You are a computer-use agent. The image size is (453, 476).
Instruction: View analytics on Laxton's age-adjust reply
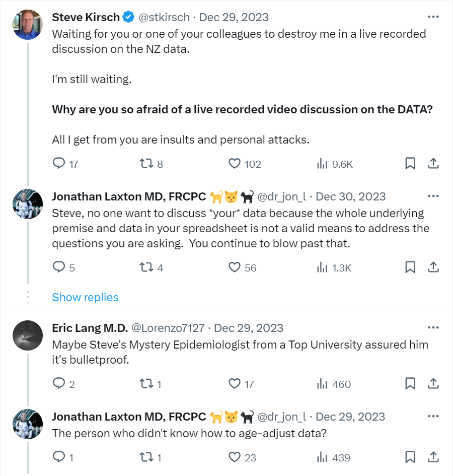(x=322, y=457)
